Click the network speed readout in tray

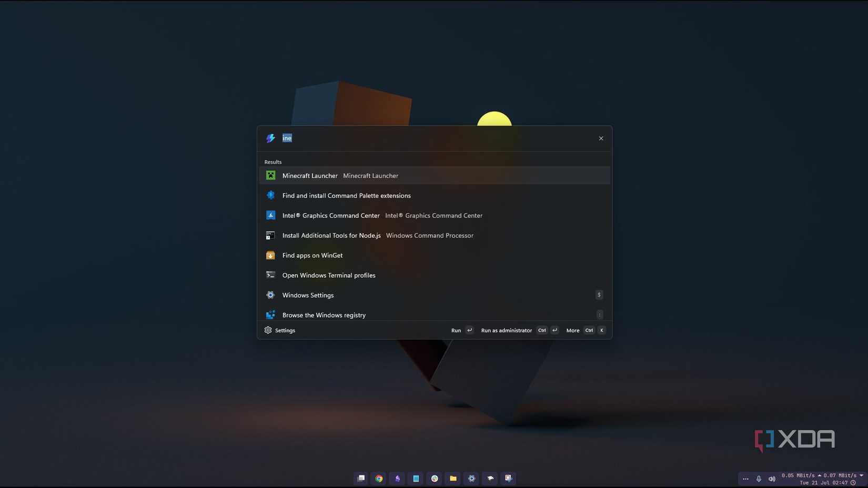(822, 475)
